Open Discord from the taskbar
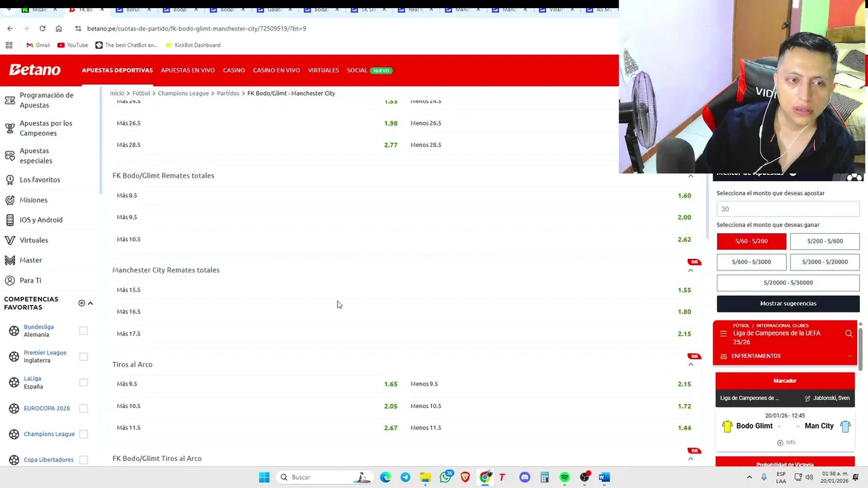 (524, 477)
